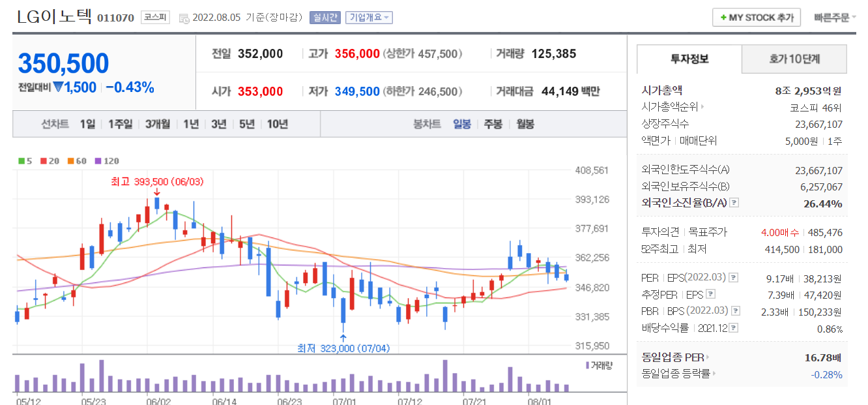Viewport: 868px width, 405px height.
Task: Open help icon next to 추정PER EPS
Action: tap(711, 294)
